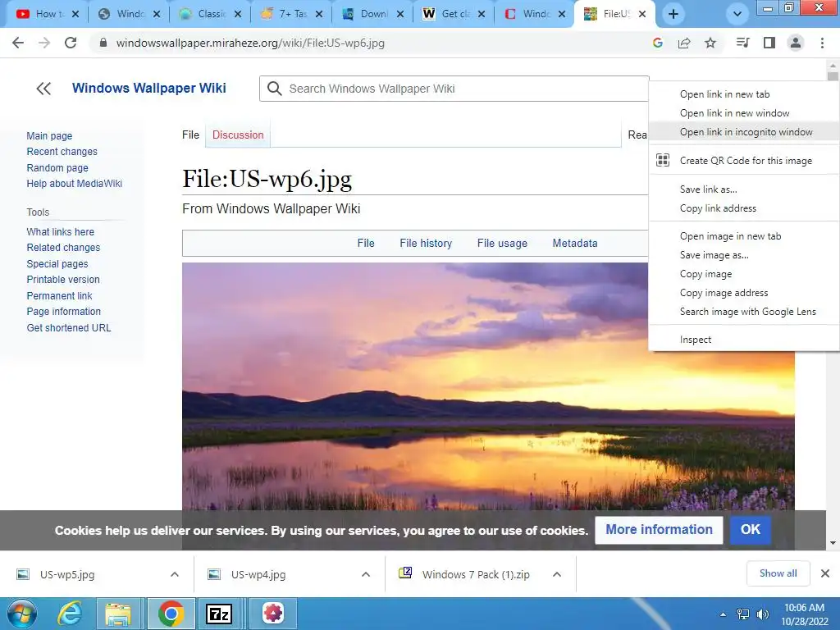This screenshot has width=840, height=630.
Task: Open Windows 7 Pack (1).zip download
Action: point(476,575)
